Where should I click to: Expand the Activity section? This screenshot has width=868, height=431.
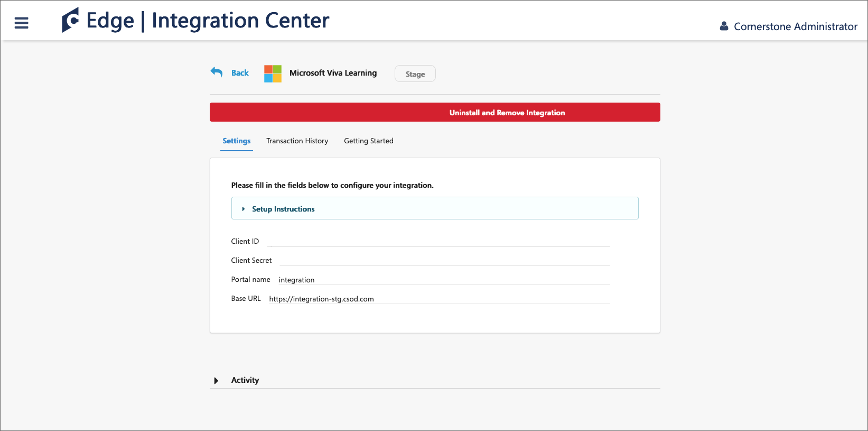435,380
